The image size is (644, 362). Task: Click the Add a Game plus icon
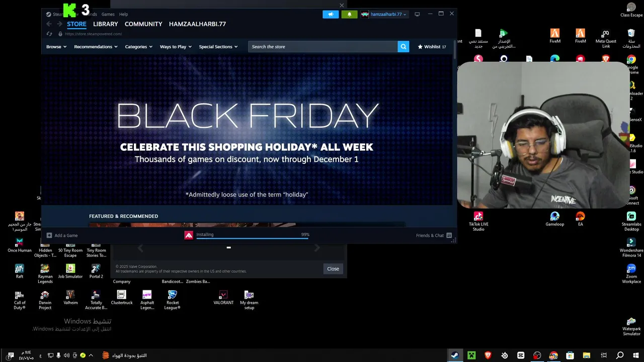tap(49, 235)
